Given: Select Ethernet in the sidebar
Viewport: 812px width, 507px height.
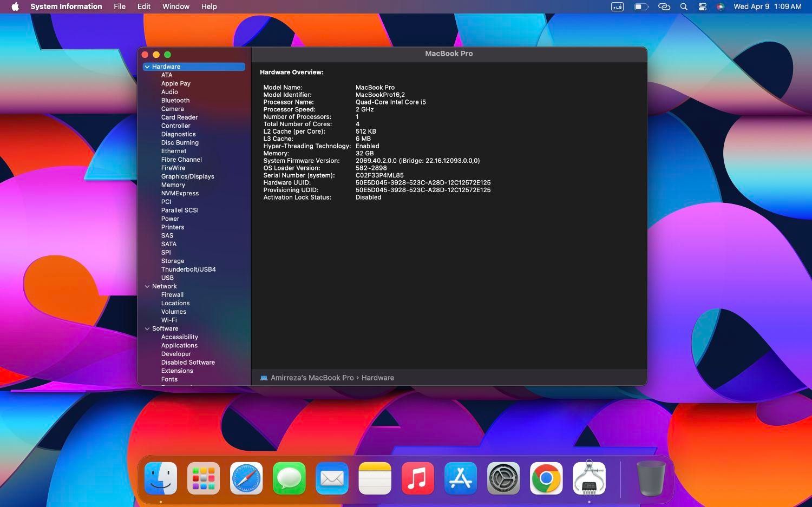Looking at the screenshot, I should click(x=174, y=151).
